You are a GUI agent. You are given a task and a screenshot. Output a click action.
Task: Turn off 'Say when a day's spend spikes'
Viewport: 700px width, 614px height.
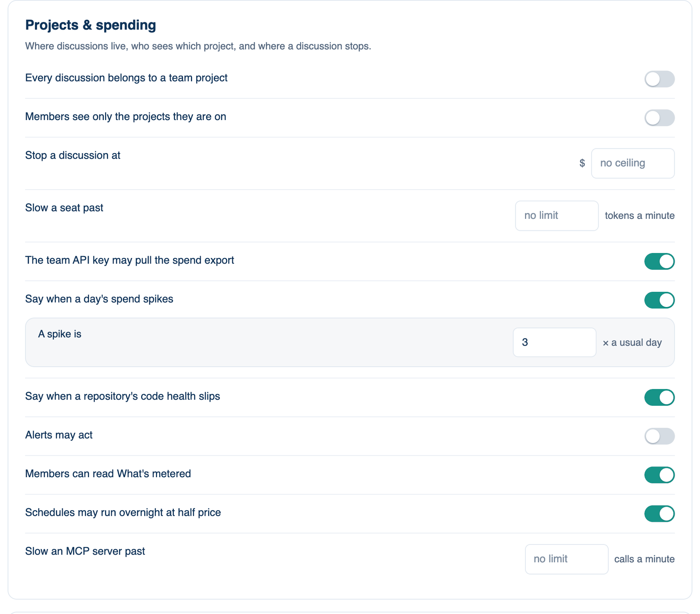(659, 300)
